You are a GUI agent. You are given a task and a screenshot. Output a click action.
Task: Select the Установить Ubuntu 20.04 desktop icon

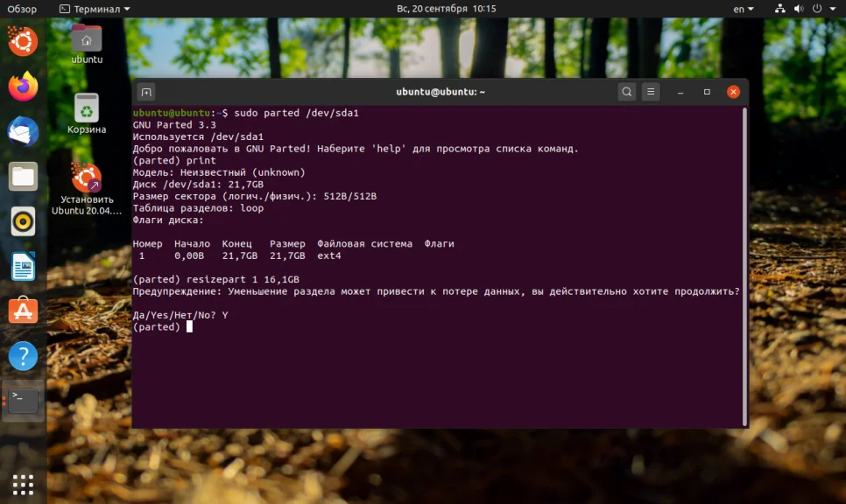pos(87,189)
